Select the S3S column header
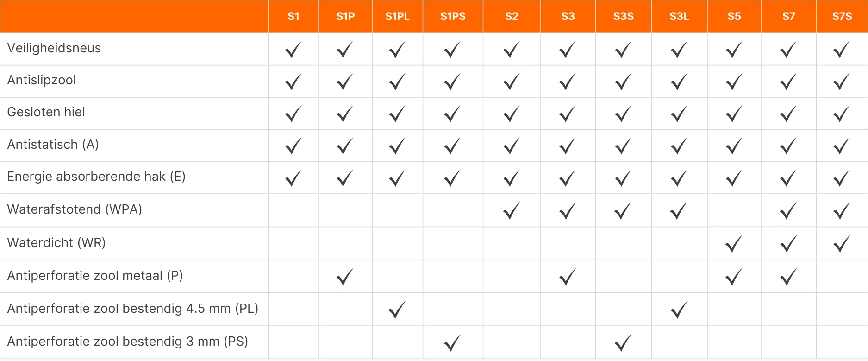This screenshot has width=868, height=361. (x=623, y=17)
